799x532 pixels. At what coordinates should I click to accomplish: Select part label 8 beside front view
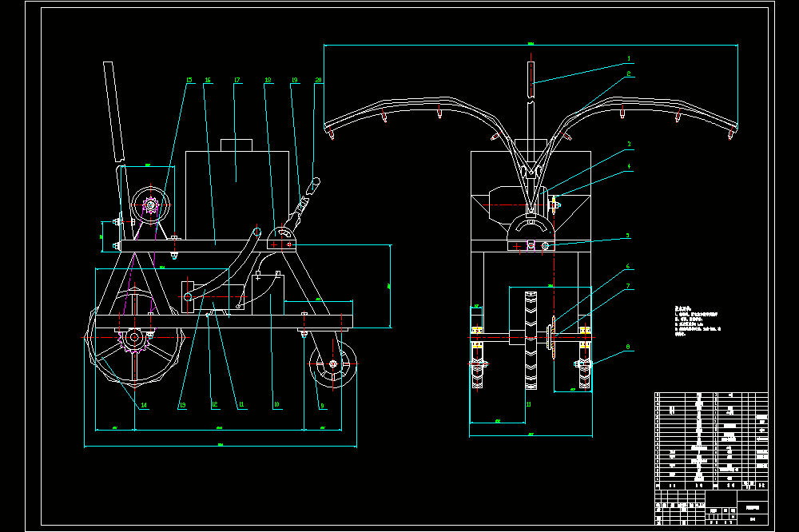point(628,347)
